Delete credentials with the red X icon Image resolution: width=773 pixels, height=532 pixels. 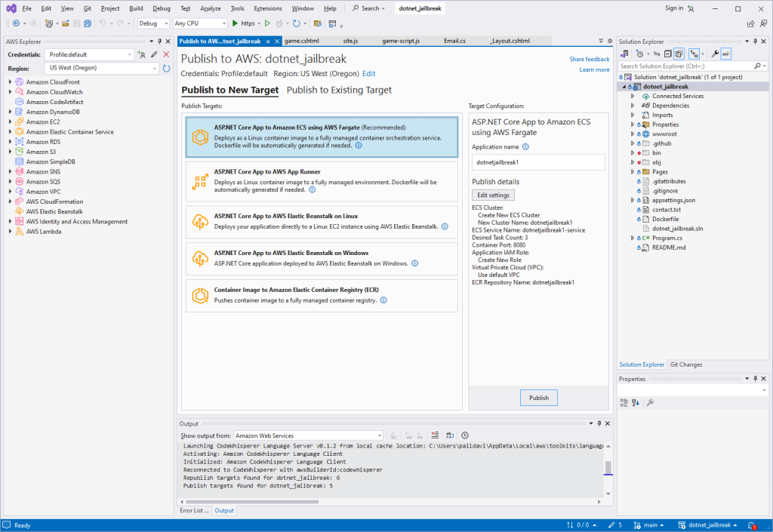click(168, 54)
